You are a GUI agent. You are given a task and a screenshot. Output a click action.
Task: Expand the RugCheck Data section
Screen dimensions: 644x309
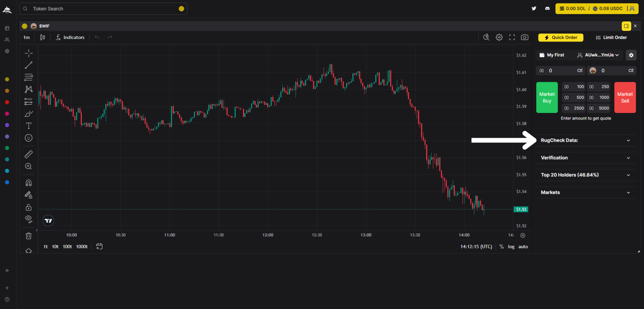(586, 140)
